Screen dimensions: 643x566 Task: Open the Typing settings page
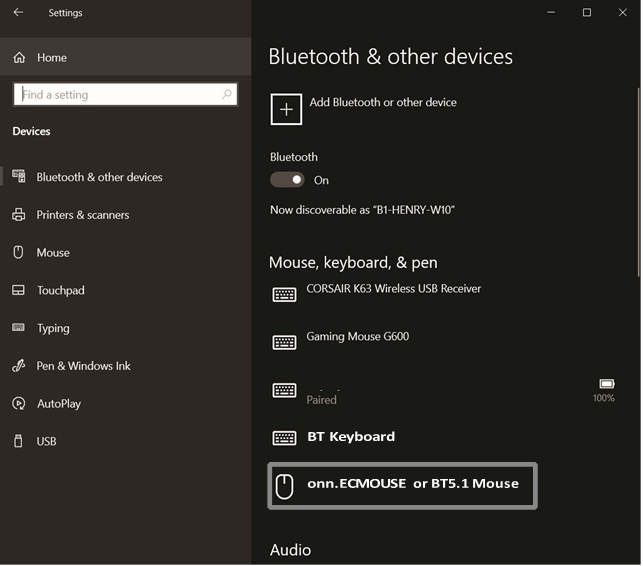53,328
